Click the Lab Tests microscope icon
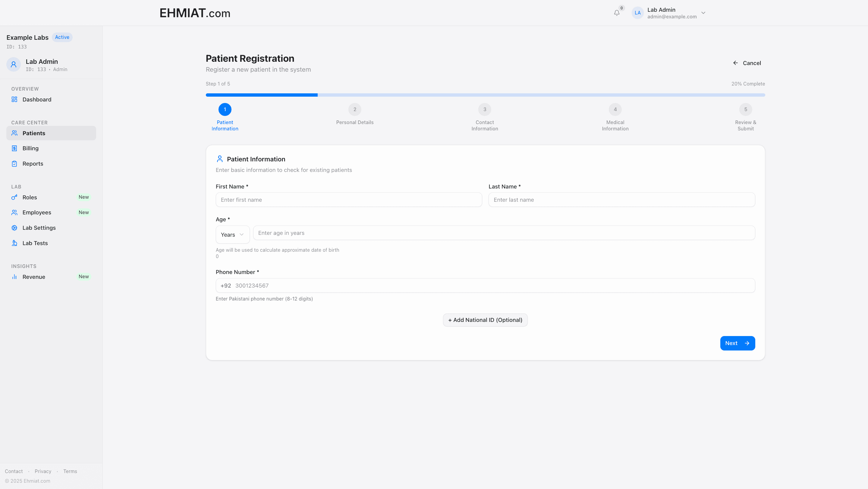This screenshot has height=489, width=868. pyautogui.click(x=14, y=243)
